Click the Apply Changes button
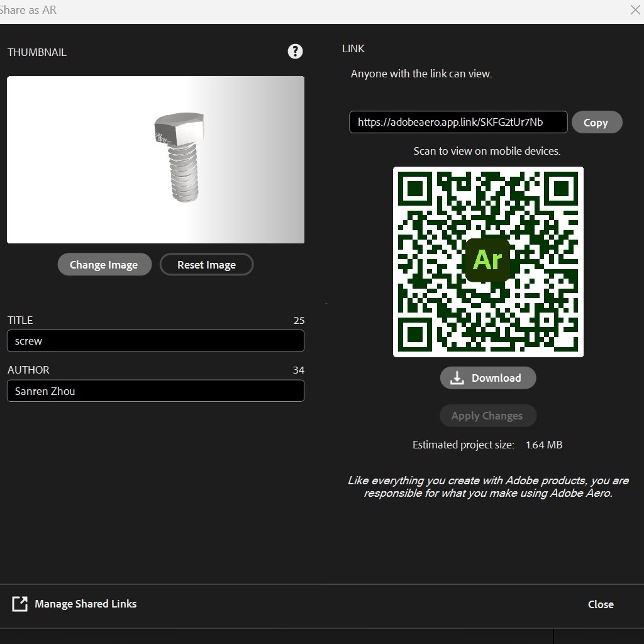Screen dimensions: 644x644 point(487,416)
